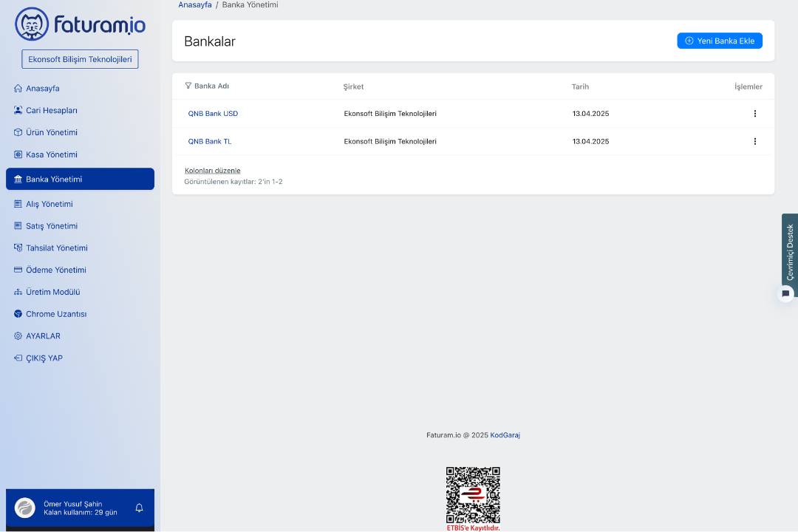
Task: Click the İşlemler column header
Action: 748,86
